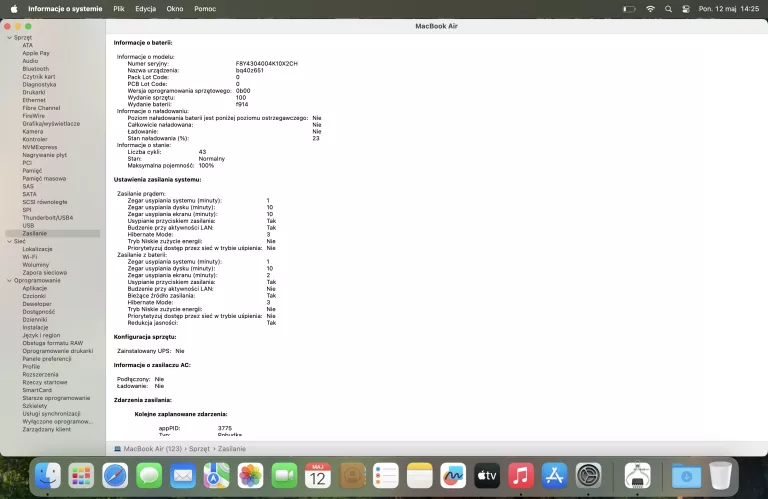This screenshot has width=768, height=499.
Task: Click the serial number F8Y4304004K10X2CH
Action: coord(266,64)
